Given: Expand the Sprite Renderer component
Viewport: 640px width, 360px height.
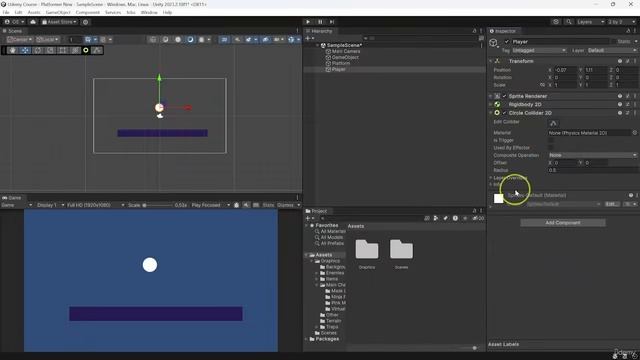Looking at the screenshot, I should point(491,96).
